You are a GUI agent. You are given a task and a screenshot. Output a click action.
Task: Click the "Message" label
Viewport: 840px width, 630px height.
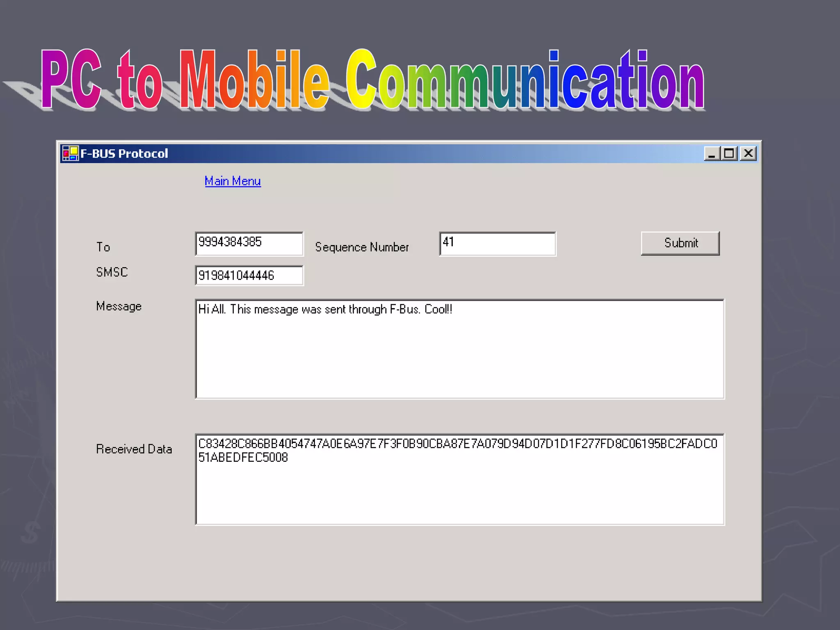pyautogui.click(x=119, y=306)
